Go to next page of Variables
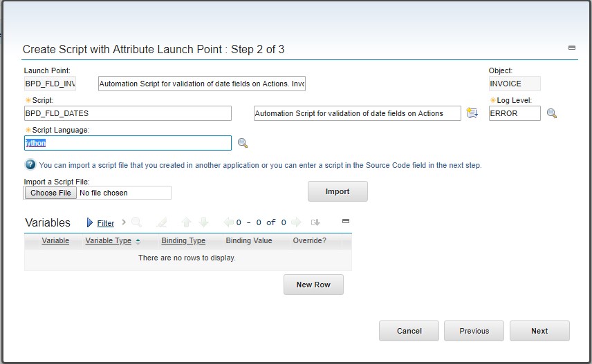 pos(297,222)
